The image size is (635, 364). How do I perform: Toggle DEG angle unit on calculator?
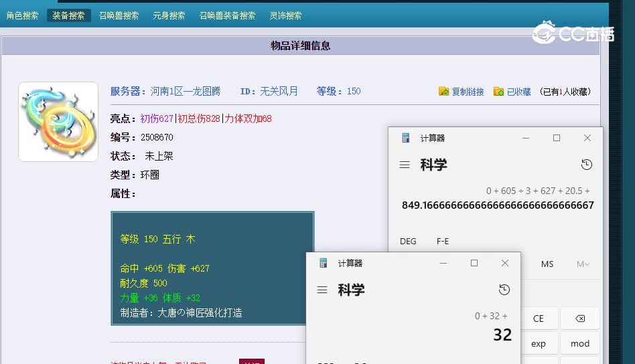(x=408, y=241)
